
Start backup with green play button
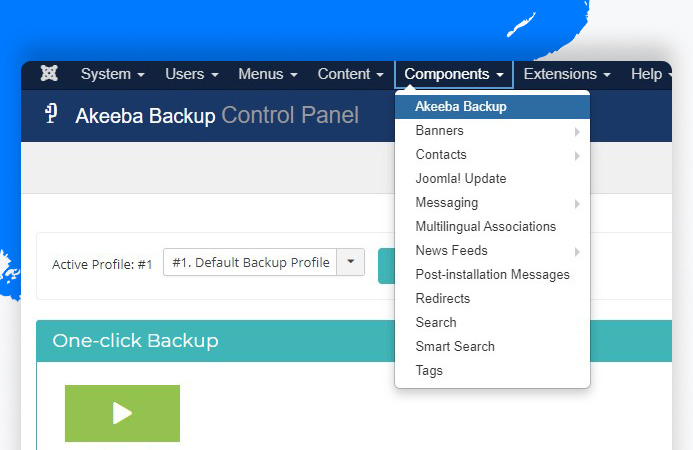tap(122, 413)
